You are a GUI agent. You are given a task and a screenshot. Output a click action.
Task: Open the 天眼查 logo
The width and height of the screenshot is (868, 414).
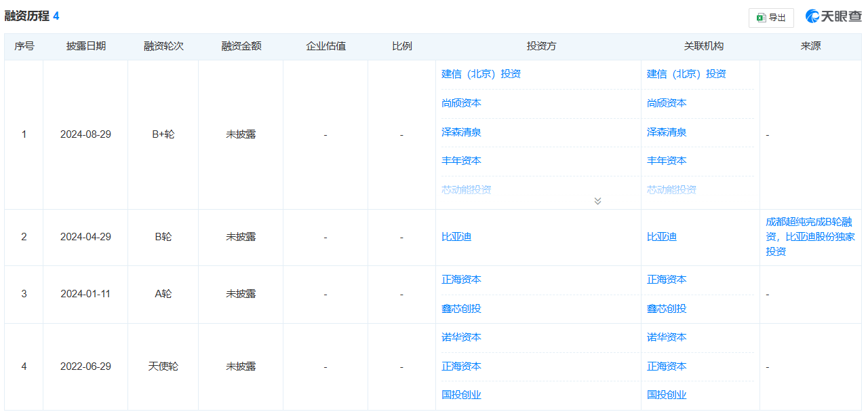click(x=833, y=16)
